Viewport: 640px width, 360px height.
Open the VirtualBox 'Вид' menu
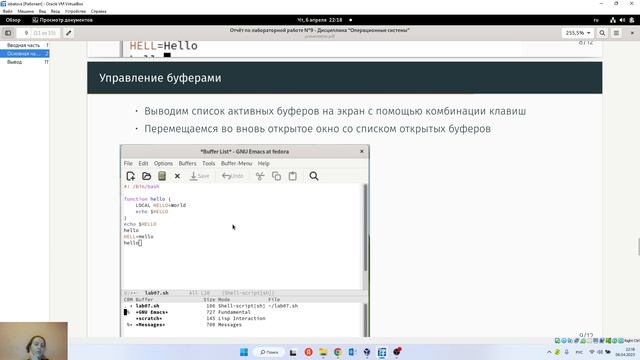tap(42, 11)
